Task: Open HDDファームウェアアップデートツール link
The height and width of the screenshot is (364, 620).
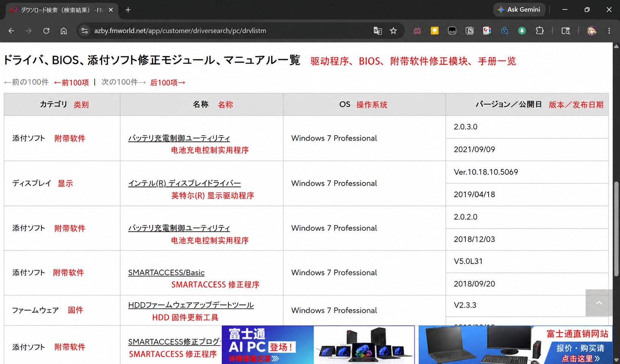Action: (191, 305)
